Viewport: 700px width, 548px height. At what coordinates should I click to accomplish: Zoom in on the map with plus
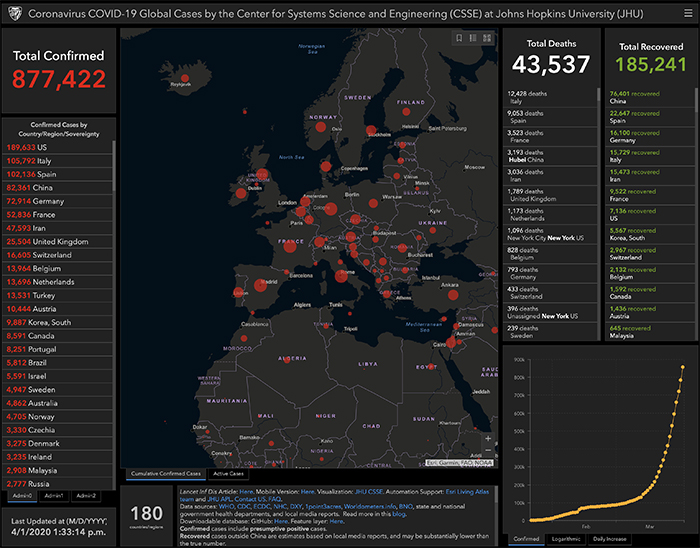(488, 439)
